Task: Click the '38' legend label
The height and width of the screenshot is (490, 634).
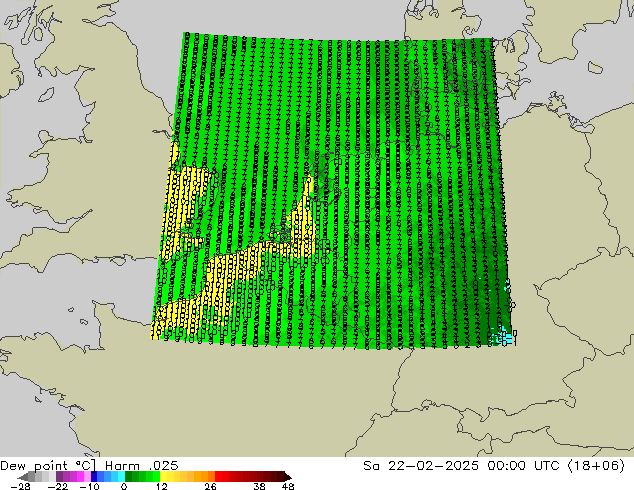Action: tap(259, 486)
